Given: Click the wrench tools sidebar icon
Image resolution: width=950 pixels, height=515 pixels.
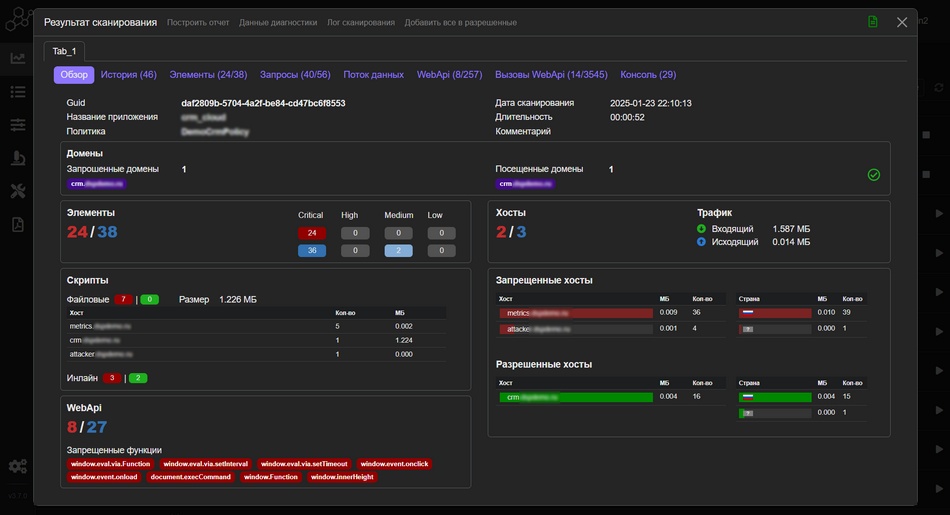Looking at the screenshot, I should coord(18,191).
